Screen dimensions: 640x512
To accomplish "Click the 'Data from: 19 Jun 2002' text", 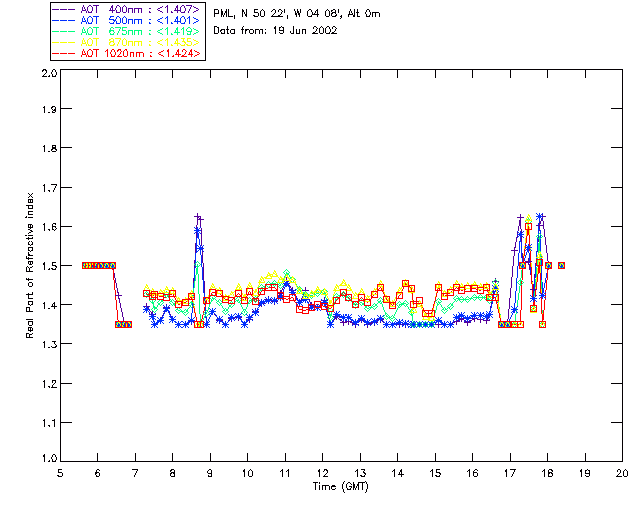I will [x=276, y=31].
